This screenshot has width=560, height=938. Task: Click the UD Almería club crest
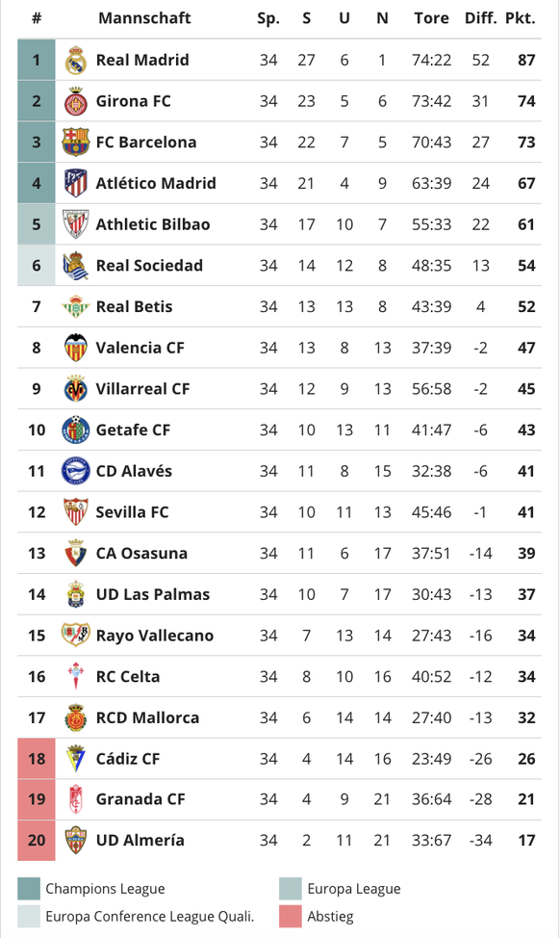(76, 841)
